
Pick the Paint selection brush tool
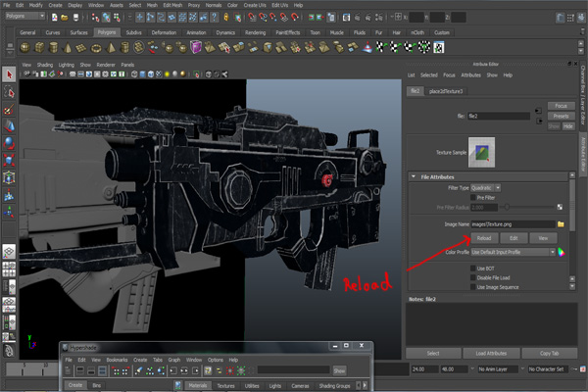[x=9, y=109]
